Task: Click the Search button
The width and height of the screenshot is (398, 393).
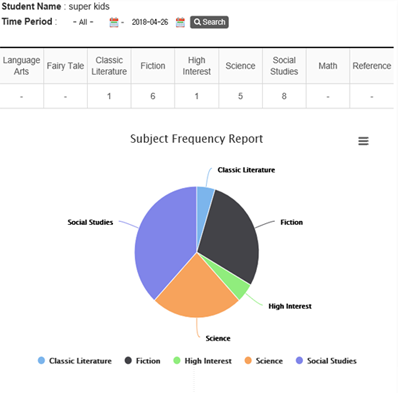Action: click(209, 22)
